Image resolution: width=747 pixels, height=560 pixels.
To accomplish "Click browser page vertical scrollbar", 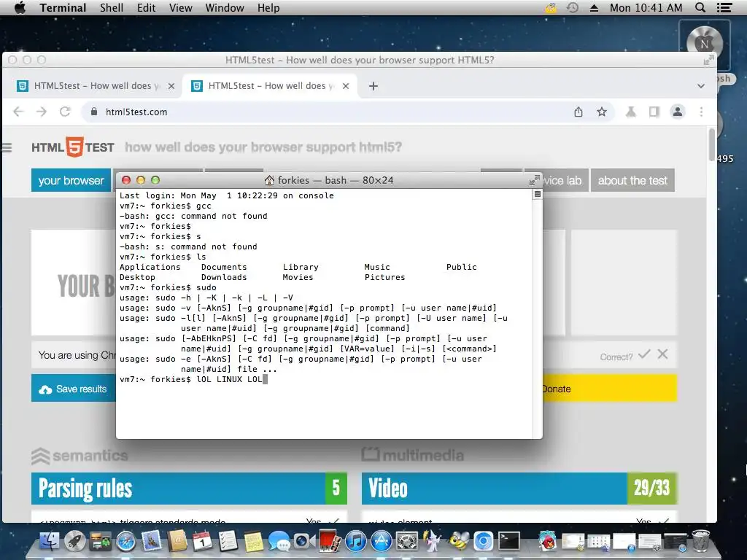I will (712, 145).
